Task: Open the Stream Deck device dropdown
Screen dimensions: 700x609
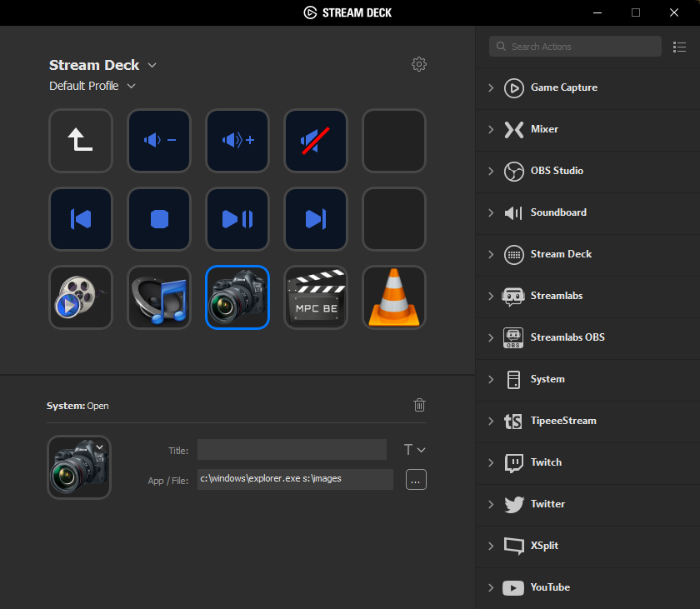Action: [152, 65]
